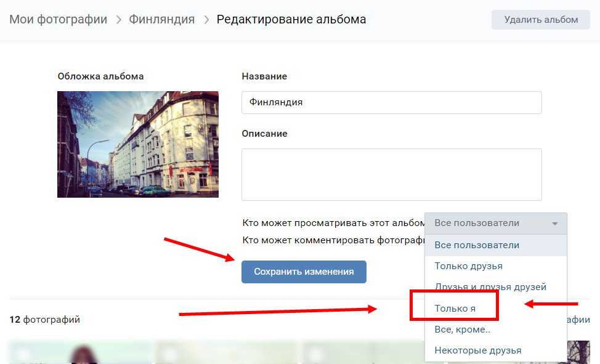Click the Кто может просматривать этот альбом label
Image resolution: width=600 pixels, height=364 pixels.
(x=334, y=223)
